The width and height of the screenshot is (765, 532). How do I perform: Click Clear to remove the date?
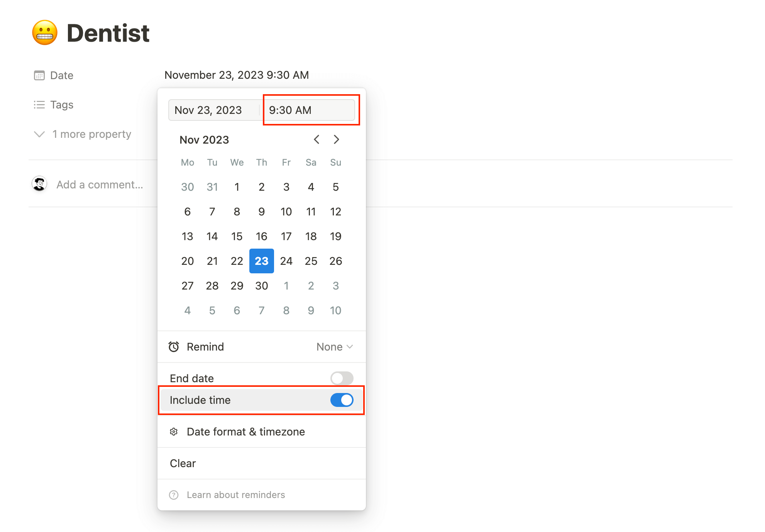pos(183,463)
